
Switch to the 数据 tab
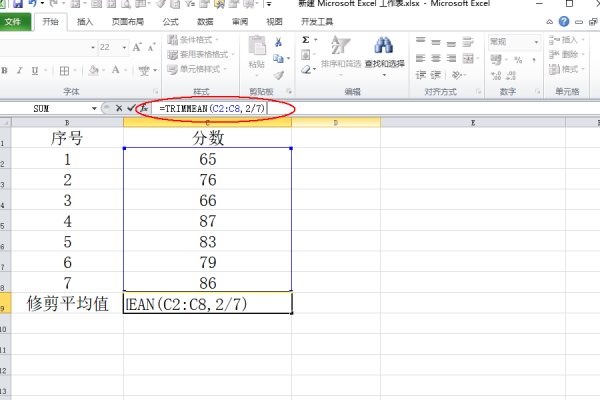click(x=205, y=22)
